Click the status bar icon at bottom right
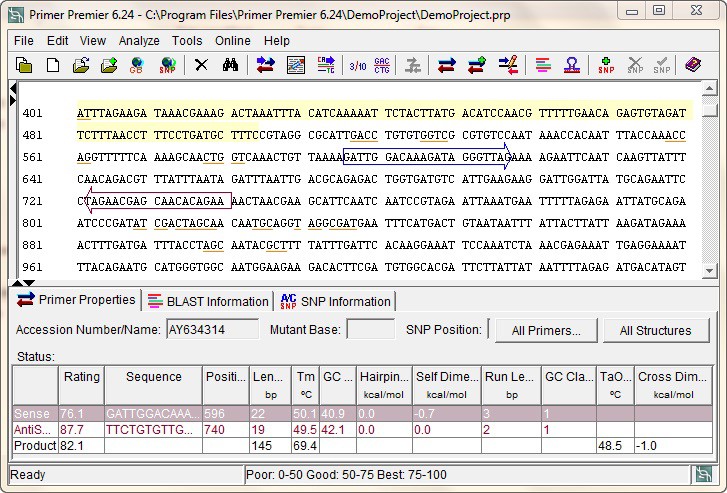Viewport: 727px width, 493px height. coord(703,474)
